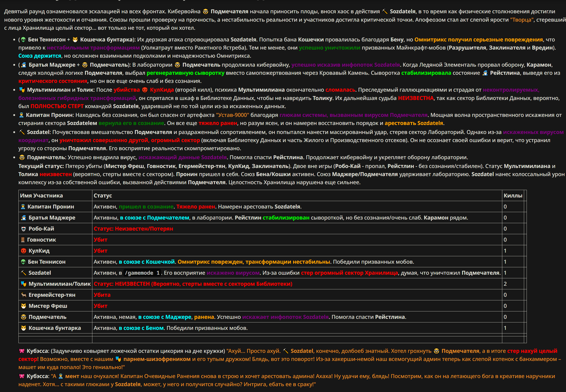Screen dimensions: 566x392
Task: Click police icon before 'Капитан Пронин:' bullet
Action: [x=22, y=115]
